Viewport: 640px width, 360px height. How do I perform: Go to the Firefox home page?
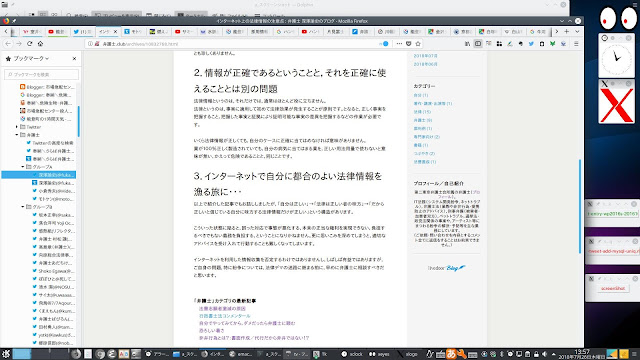(x=40, y=44)
